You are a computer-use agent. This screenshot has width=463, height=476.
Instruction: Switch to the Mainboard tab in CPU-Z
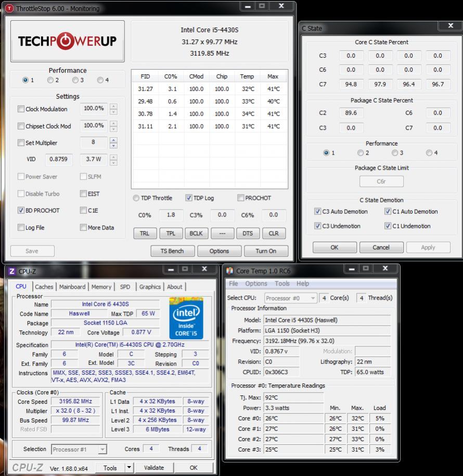[72, 287]
